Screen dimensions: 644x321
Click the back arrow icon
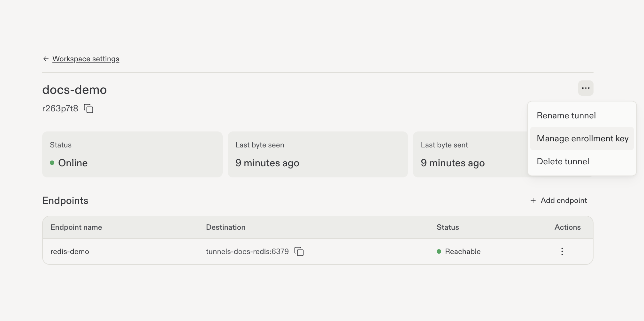point(46,59)
